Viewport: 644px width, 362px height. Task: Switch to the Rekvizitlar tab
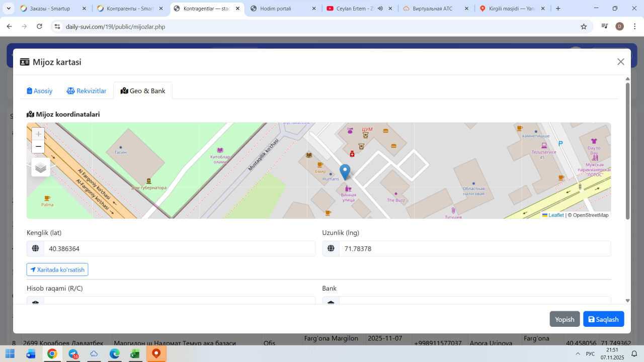(x=87, y=91)
